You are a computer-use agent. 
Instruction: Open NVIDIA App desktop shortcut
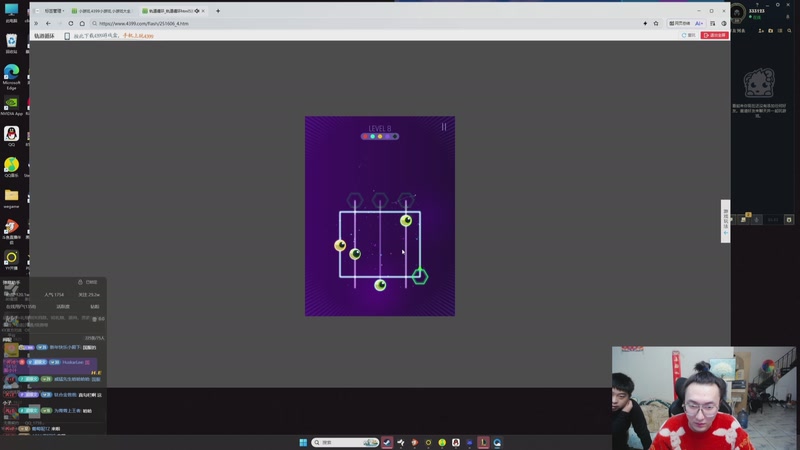(x=11, y=106)
